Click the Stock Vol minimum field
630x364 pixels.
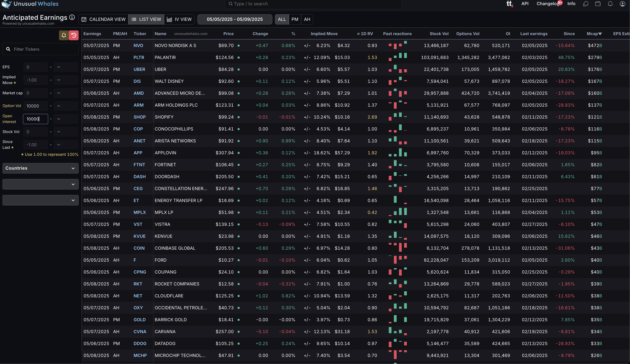tap(36, 132)
